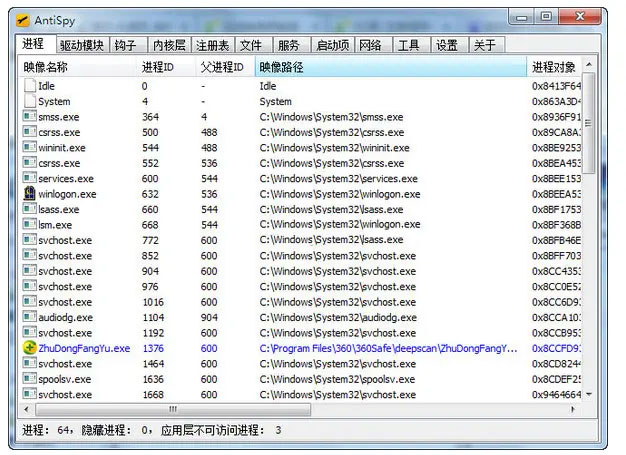626x455 pixels.
Task: Click the 360Safe deepscan path cell
Action: click(x=388, y=348)
